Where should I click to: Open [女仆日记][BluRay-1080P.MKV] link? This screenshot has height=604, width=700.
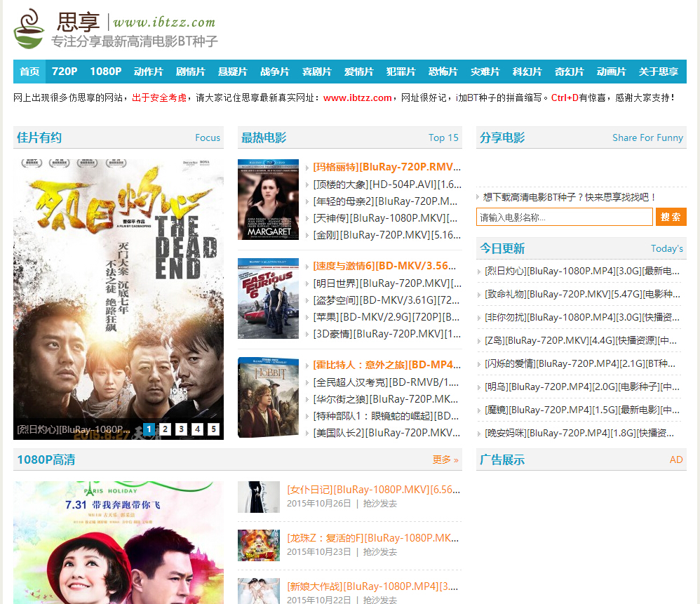coord(373,490)
